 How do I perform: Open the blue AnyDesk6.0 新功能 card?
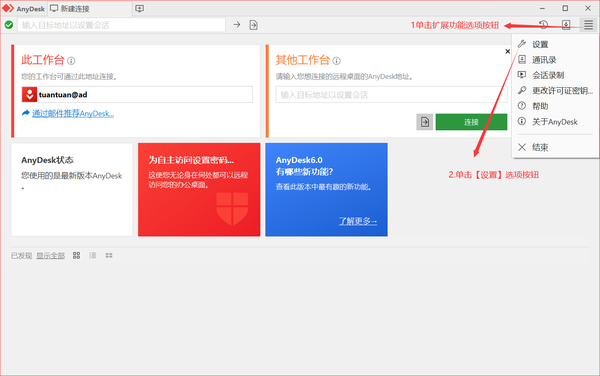326,190
